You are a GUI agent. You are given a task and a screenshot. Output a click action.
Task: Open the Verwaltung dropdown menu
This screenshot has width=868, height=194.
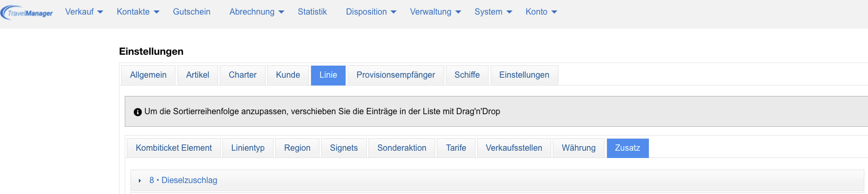tap(435, 11)
